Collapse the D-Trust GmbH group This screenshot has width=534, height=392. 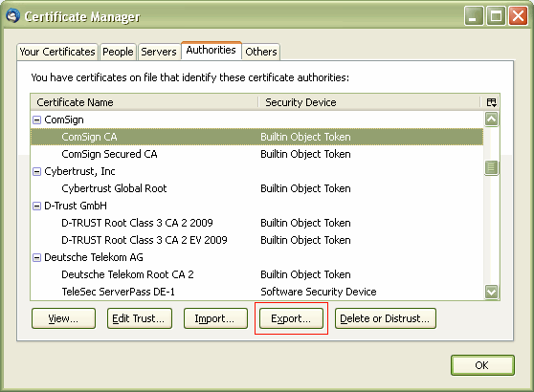pyautogui.click(x=36, y=206)
